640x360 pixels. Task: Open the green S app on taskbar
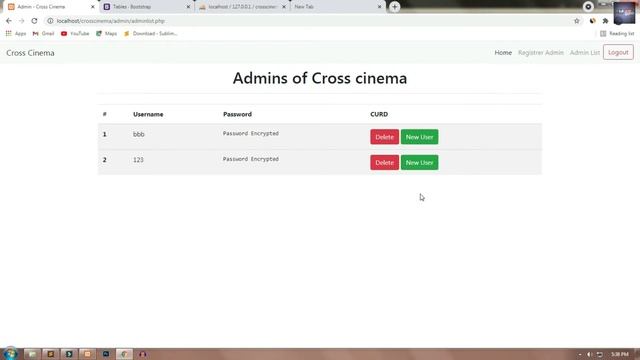(x=69, y=354)
